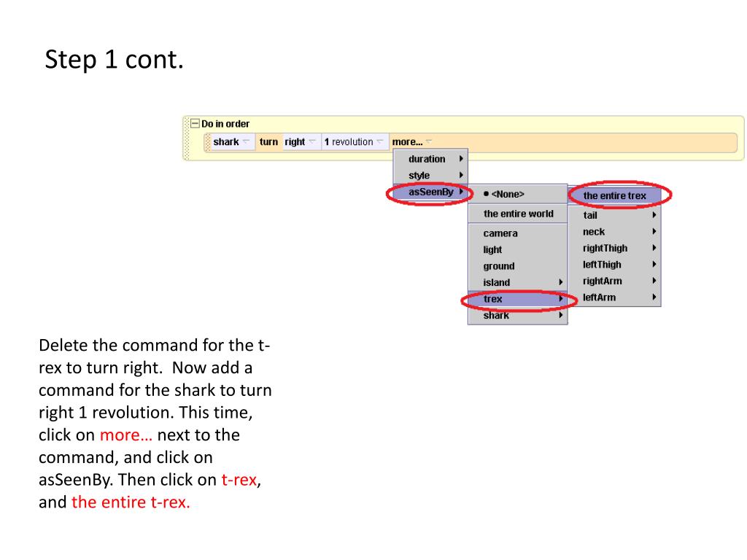Expand the trex submenu entry
The width and height of the screenshot is (747, 560).
click(x=518, y=299)
